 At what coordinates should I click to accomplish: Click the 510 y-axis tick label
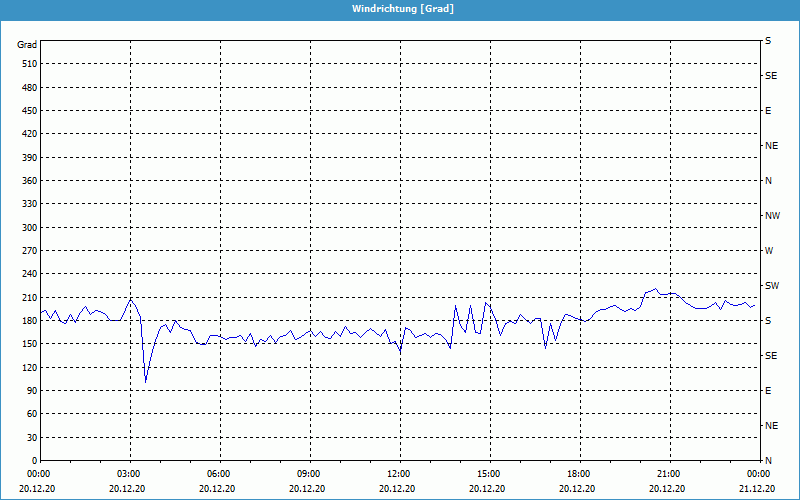point(27,64)
